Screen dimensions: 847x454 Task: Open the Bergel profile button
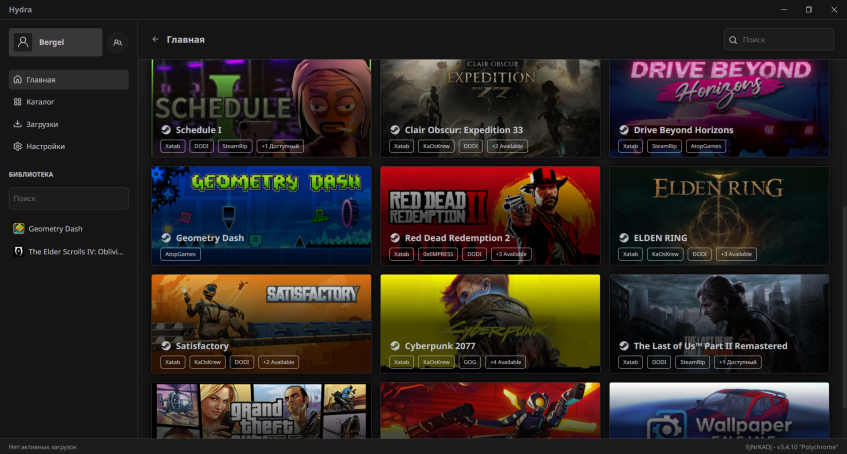pyautogui.click(x=56, y=42)
